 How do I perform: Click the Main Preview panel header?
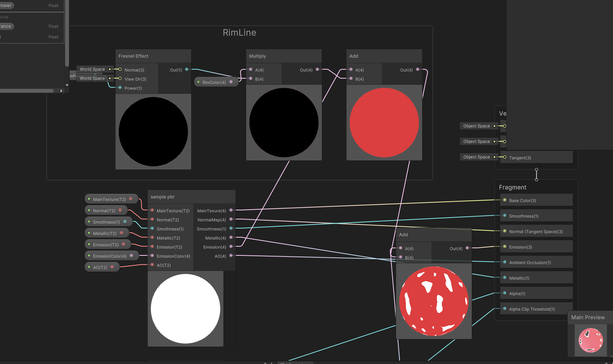[588, 317]
